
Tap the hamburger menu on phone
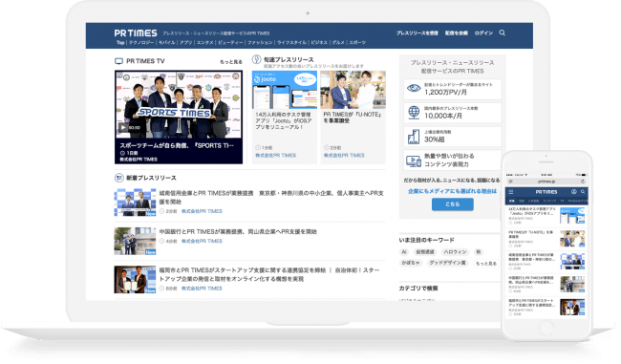tap(510, 192)
